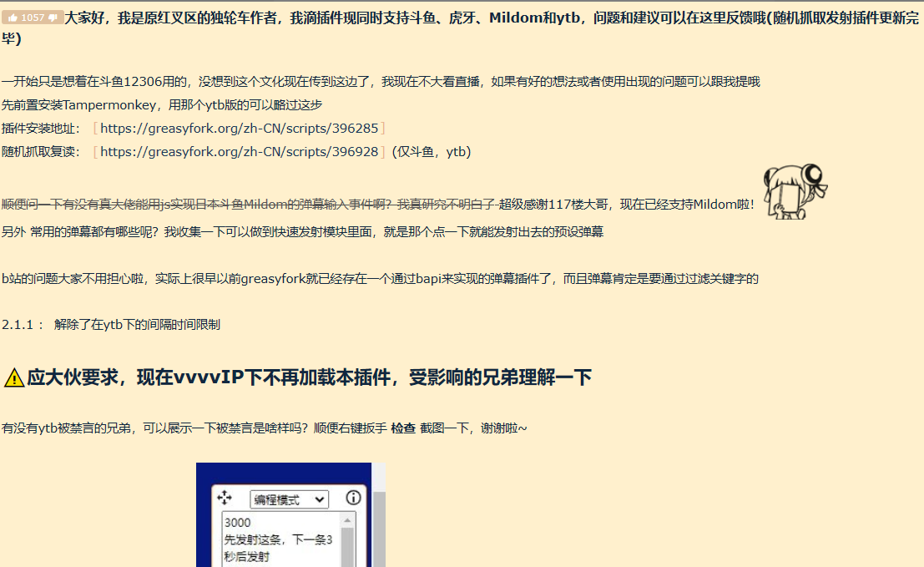
Task: Open the greasyfork scripts/396285 link
Action: click(240, 128)
